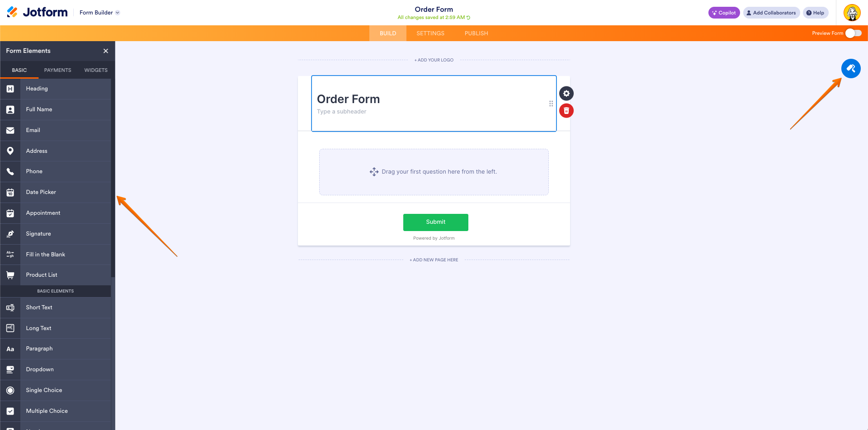This screenshot has height=430, width=868.
Task: Delete heading with red trash icon
Action: [x=566, y=111]
